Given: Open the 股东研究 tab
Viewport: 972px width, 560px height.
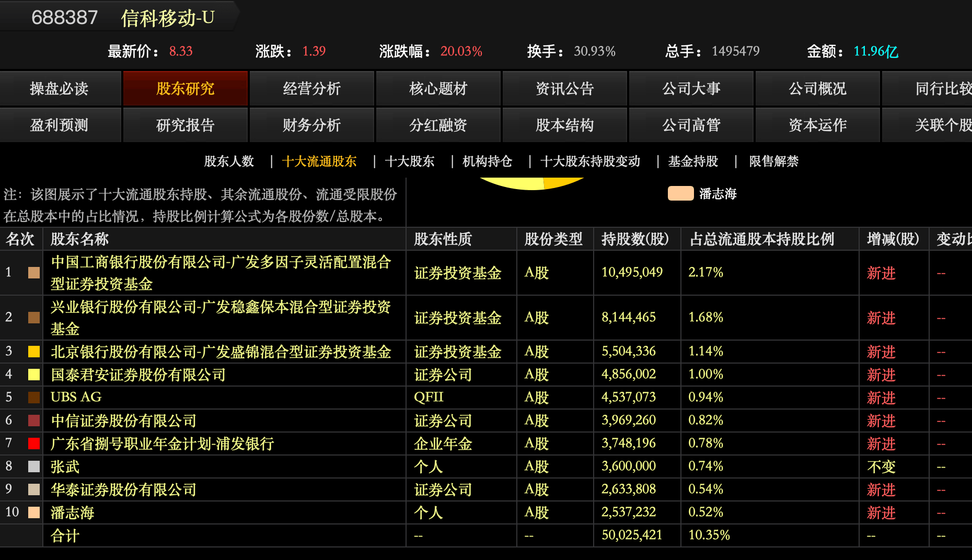Looking at the screenshot, I should 185,89.
